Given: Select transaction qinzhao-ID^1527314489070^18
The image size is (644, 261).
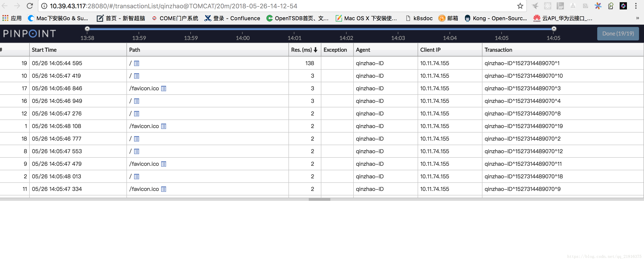Looking at the screenshot, I should [x=523, y=177].
